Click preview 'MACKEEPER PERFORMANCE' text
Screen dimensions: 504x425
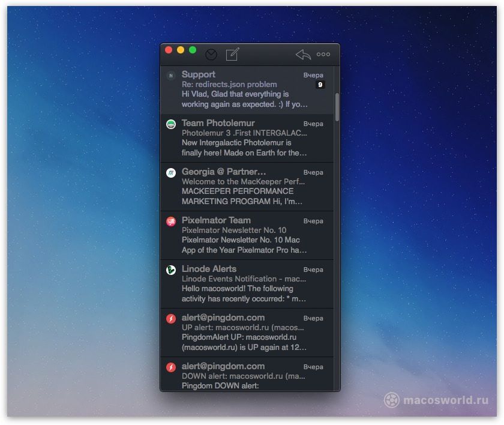point(238,191)
